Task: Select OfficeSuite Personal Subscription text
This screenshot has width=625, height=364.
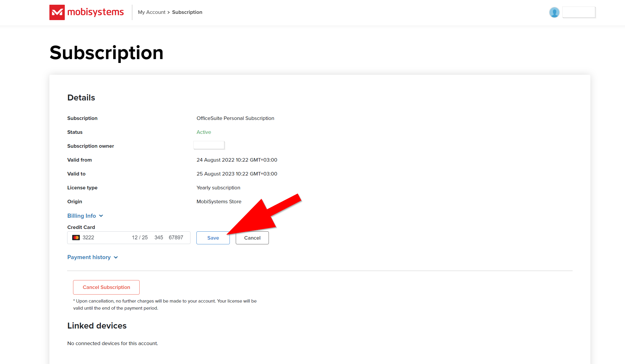Action: [x=235, y=118]
